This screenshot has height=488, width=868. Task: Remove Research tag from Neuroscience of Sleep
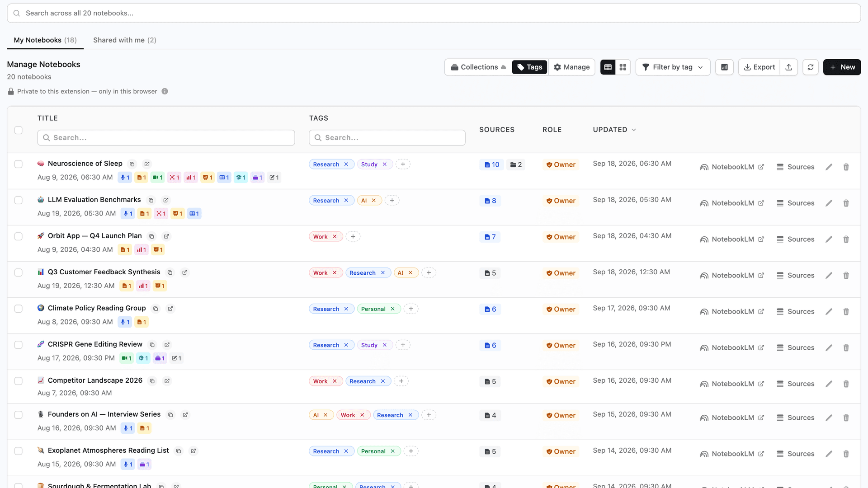click(346, 164)
